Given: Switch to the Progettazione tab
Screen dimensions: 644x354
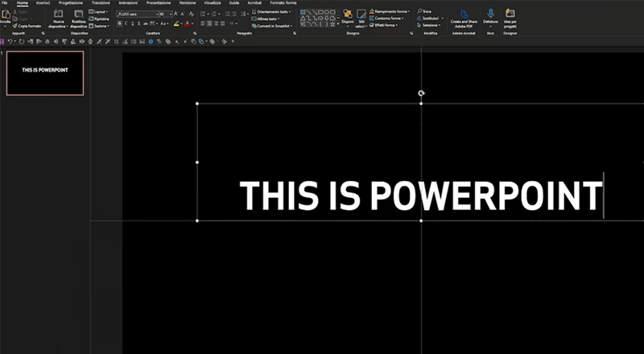Looking at the screenshot, I should click(71, 3).
